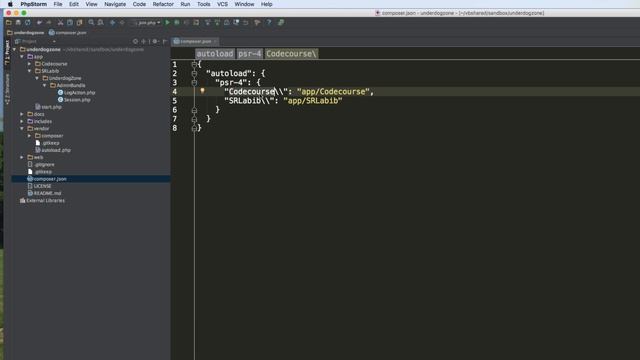Expand the includes folder

(22, 121)
